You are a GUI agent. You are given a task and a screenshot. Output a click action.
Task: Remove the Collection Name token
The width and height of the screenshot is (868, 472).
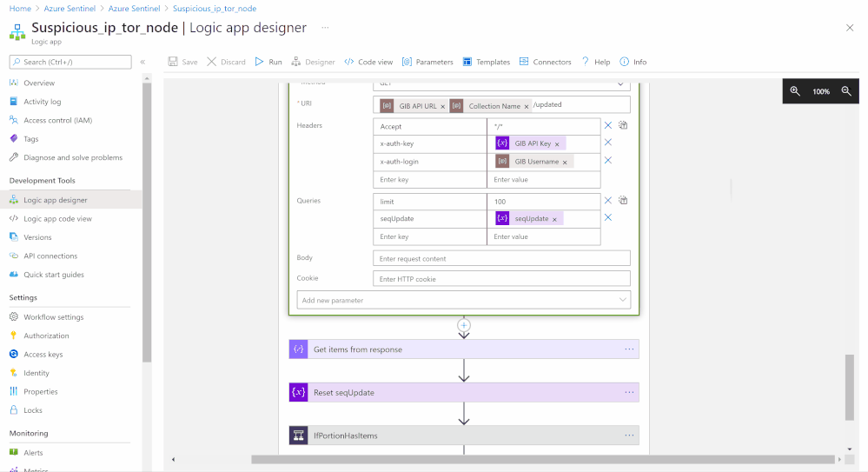pos(527,106)
